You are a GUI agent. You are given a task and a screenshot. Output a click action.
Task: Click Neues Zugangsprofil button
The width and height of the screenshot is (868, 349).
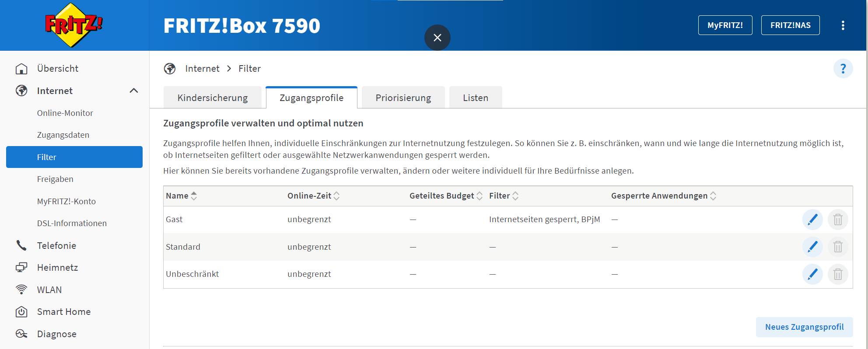tap(804, 327)
